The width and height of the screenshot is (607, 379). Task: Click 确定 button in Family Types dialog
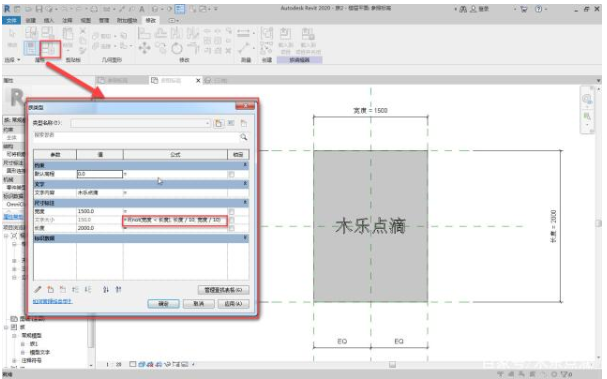[x=163, y=304]
